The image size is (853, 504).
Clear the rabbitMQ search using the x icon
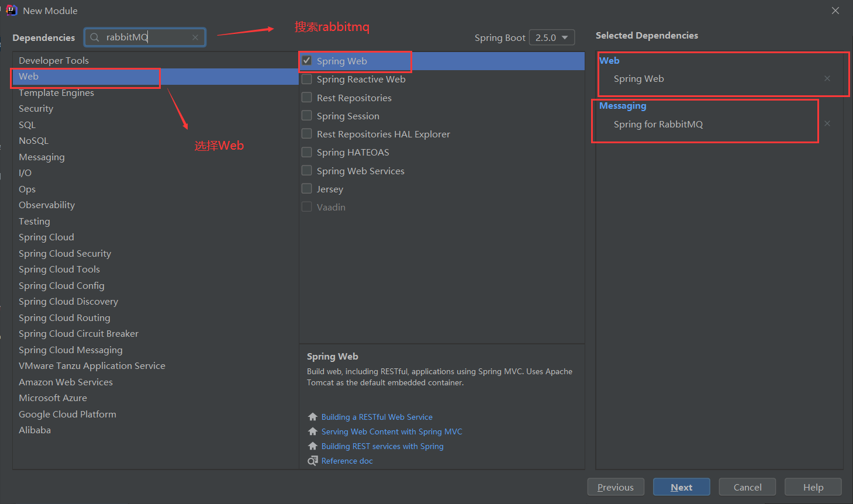(195, 37)
